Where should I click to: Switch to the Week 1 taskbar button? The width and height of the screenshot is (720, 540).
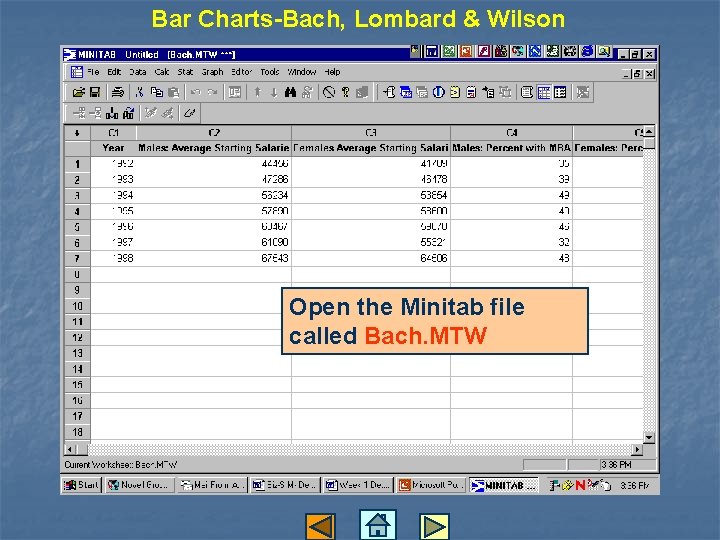(358, 485)
